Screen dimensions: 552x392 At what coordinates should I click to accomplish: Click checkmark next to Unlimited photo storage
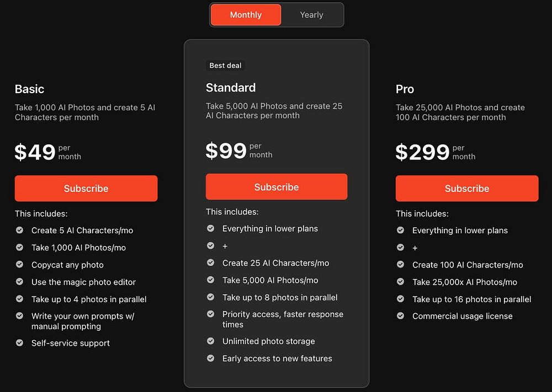[210, 341]
